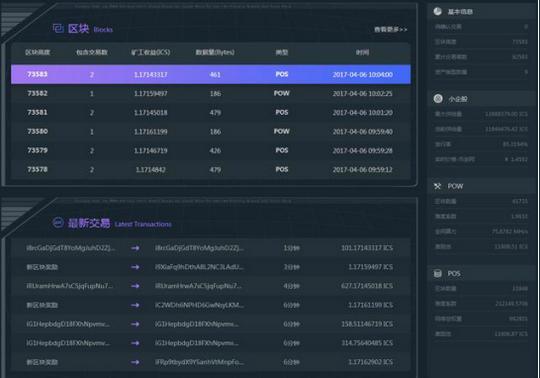Click the 基本信息 panel heading

[x=460, y=12]
